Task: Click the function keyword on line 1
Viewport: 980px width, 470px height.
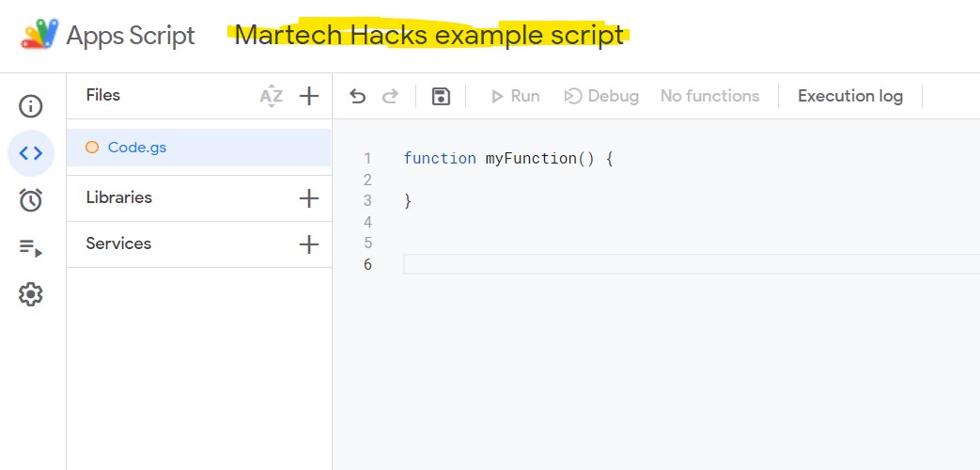Action: (440, 159)
